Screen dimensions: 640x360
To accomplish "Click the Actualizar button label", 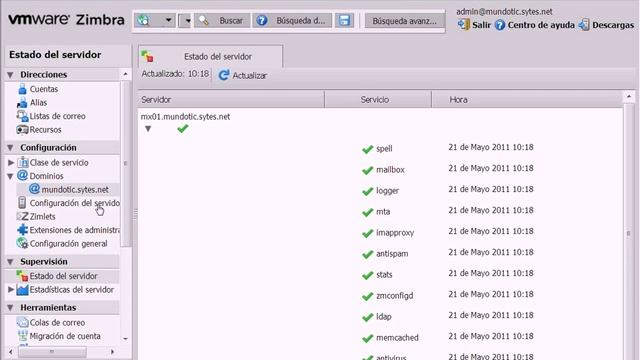I will tap(250, 76).
